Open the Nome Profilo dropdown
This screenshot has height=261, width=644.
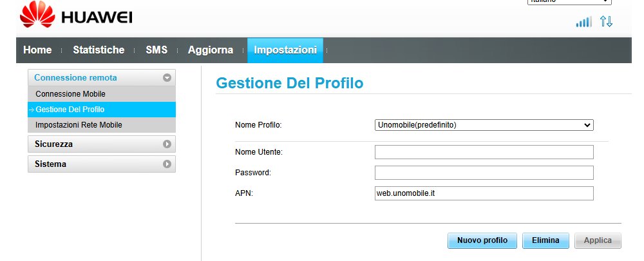coord(484,125)
